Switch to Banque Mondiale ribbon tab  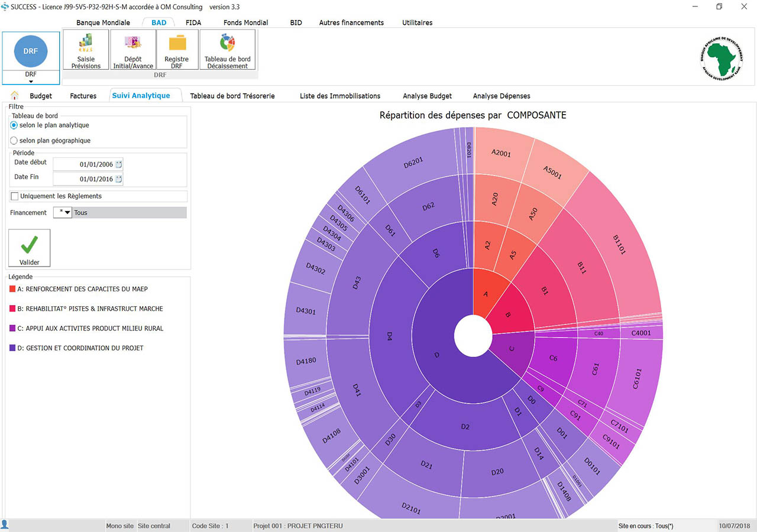point(103,22)
